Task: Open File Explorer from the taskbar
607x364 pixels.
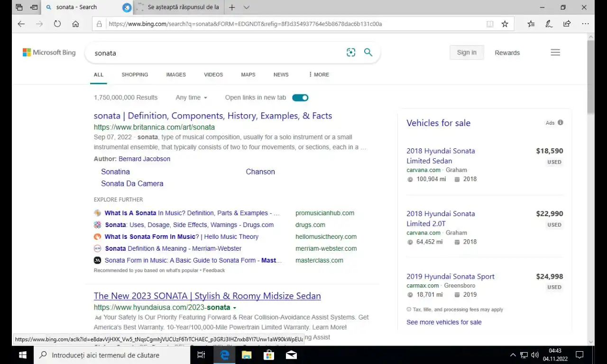Action: [247, 355]
